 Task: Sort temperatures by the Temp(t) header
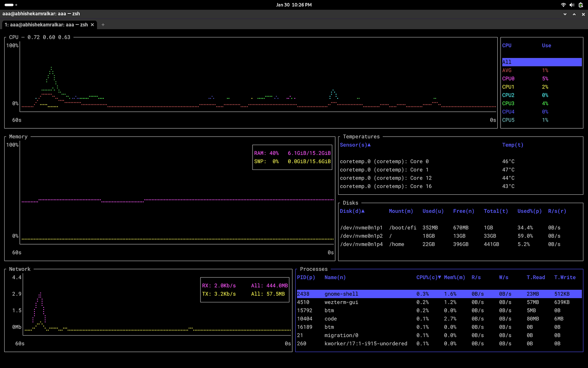(513, 145)
